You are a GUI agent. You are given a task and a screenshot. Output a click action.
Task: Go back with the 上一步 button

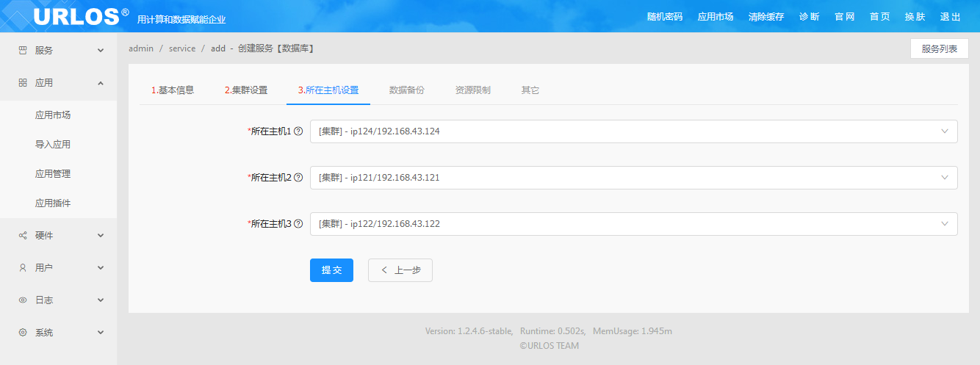pyautogui.click(x=400, y=270)
